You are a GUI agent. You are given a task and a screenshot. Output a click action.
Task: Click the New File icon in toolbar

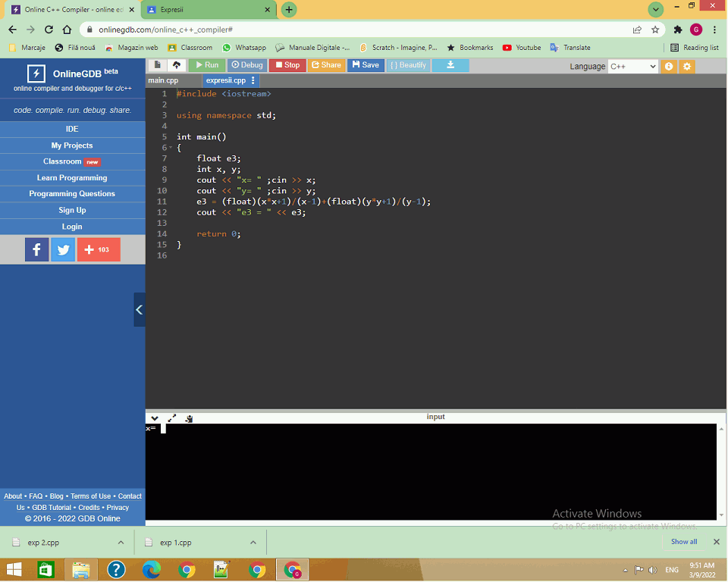tap(157, 65)
